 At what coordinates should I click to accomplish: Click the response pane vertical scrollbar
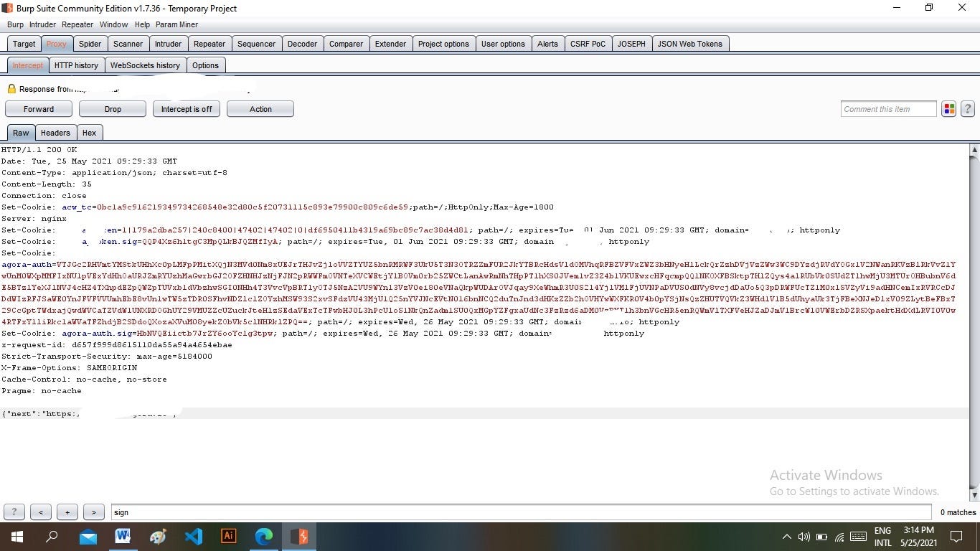(974, 322)
